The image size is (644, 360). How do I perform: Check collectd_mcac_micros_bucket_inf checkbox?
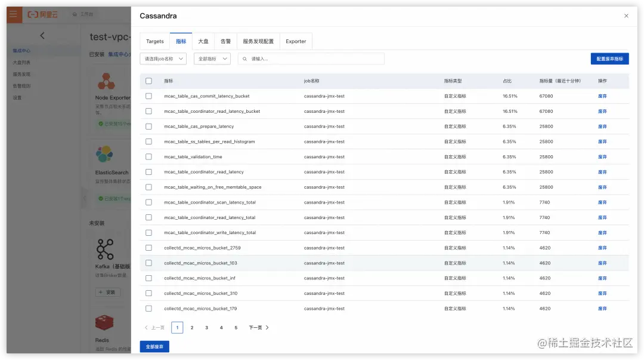[x=148, y=278]
